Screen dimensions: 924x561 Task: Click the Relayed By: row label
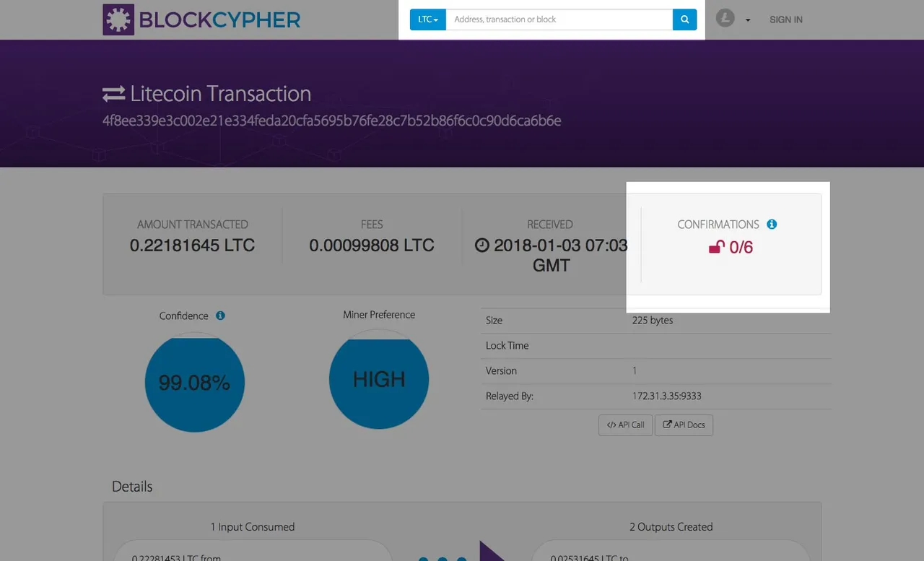tap(510, 396)
